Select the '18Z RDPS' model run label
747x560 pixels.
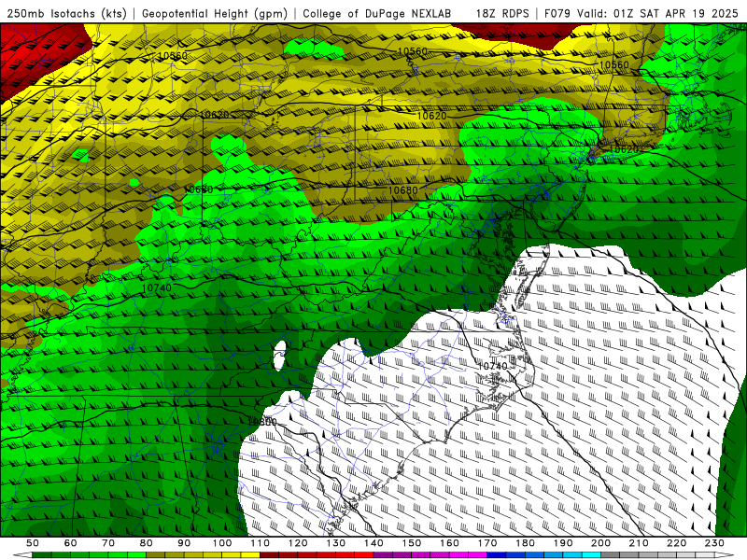tap(502, 13)
